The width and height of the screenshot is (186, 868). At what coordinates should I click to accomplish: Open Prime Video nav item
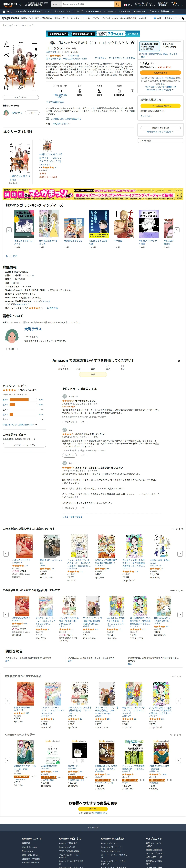click(140, 11)
